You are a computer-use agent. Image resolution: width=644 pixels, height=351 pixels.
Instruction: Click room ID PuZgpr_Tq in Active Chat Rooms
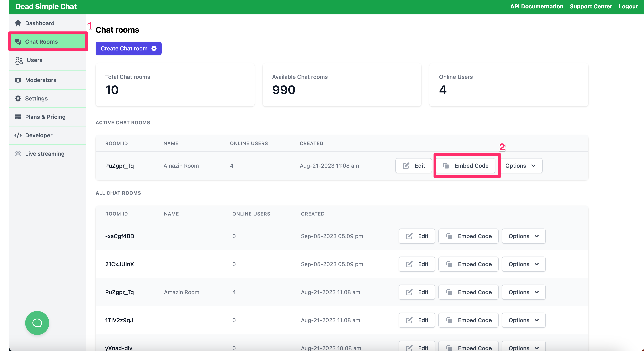[120, 166]
